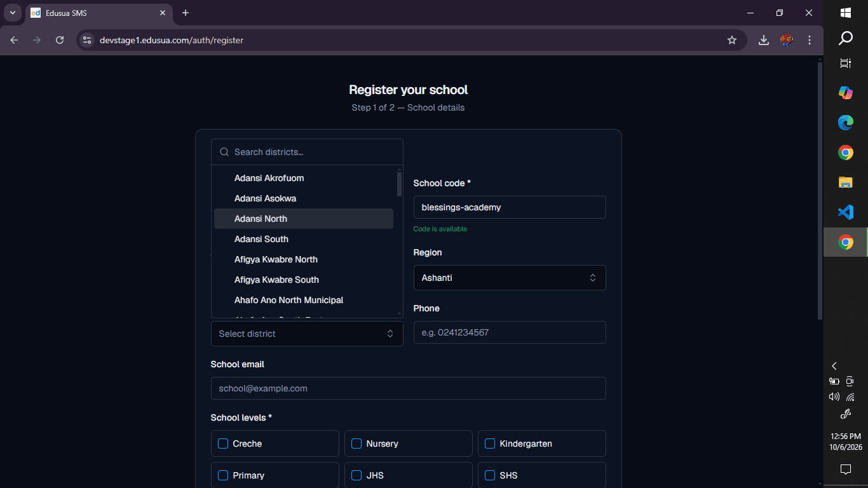Screen dimensions: 868x488
Task: Switch to the Edusua SMS tab
Action: point(98,13)
